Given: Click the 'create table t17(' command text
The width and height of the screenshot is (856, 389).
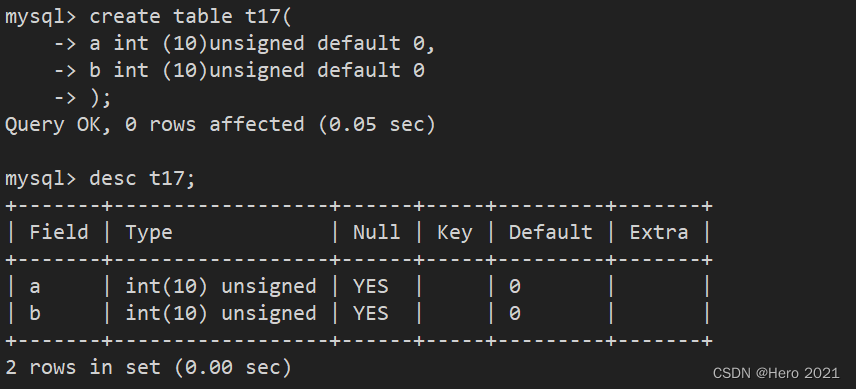Looking at the screenshot, I should click(191, 16).
